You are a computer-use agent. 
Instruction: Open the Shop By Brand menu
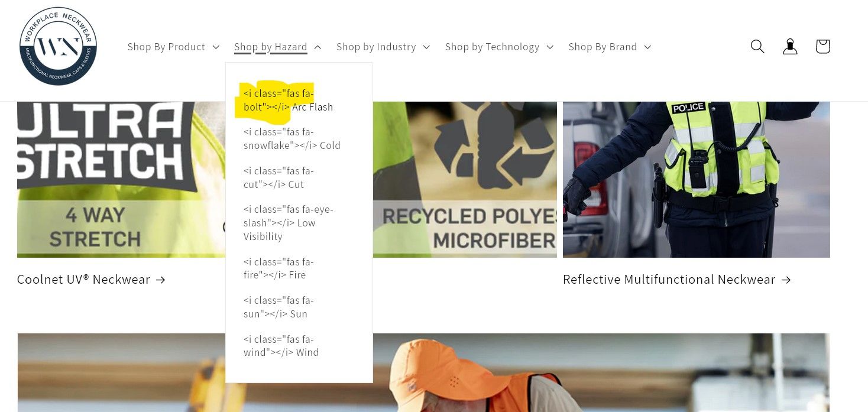click(610, 47)
